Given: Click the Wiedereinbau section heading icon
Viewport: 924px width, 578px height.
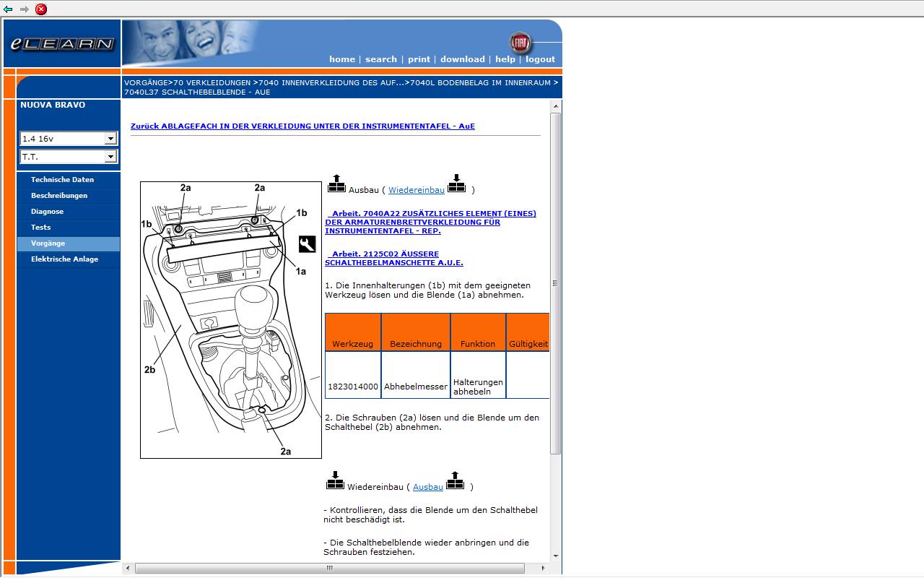Looking at the screenshot, I should coord(335,481).
